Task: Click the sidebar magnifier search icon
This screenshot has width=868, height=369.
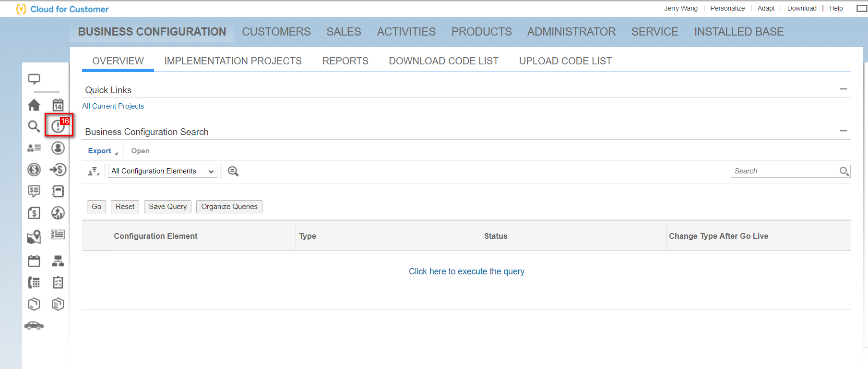Action: [34, 126]
